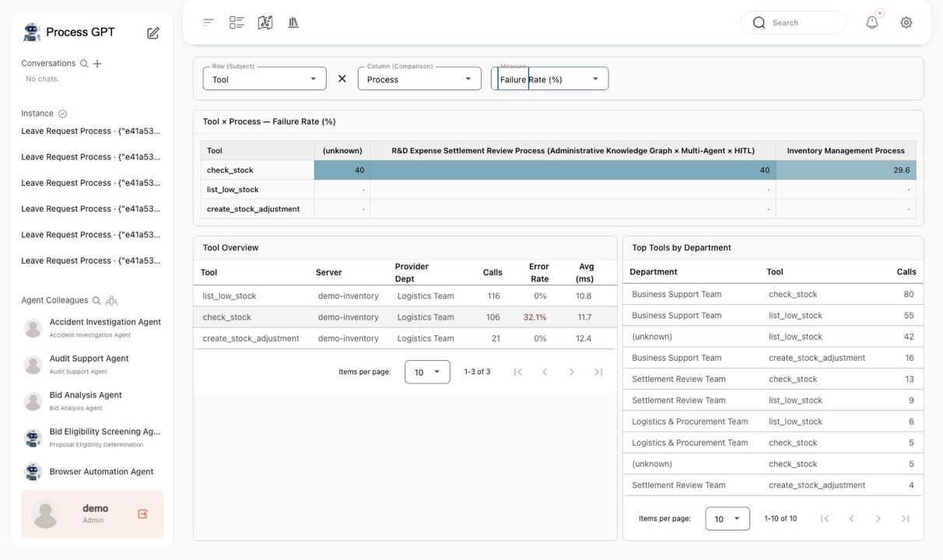Open the Measure Failure Rate dropdown
943x560 pixels.
pos(549,79)
